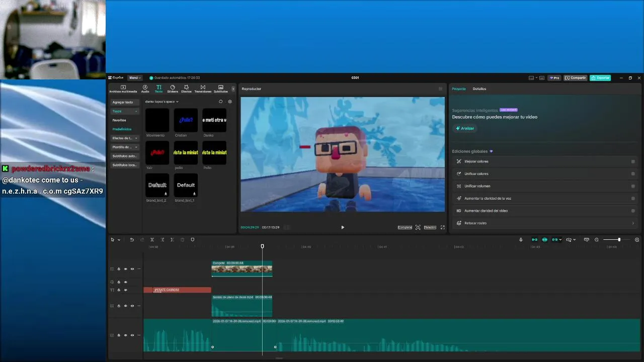
Task: Play the video preview
Action: [343, 227]
